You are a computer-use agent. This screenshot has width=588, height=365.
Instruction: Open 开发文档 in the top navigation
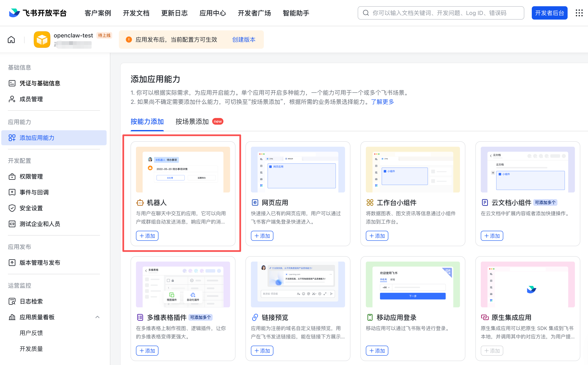[x=136, y=13]
